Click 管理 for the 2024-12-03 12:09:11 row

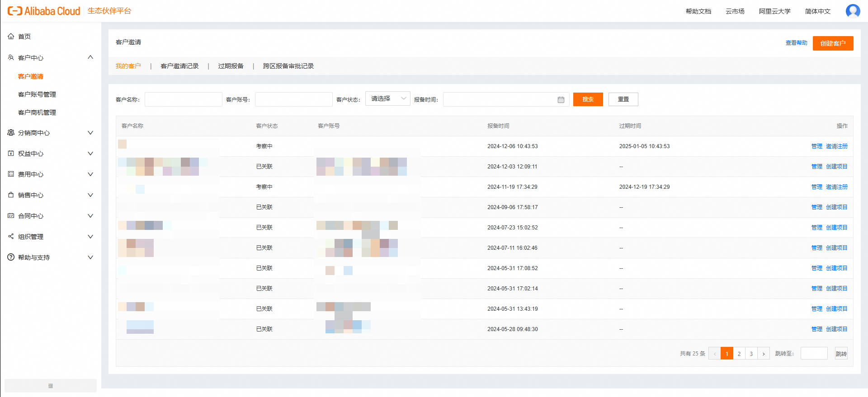pyautogui.click(x=817, y=167)
